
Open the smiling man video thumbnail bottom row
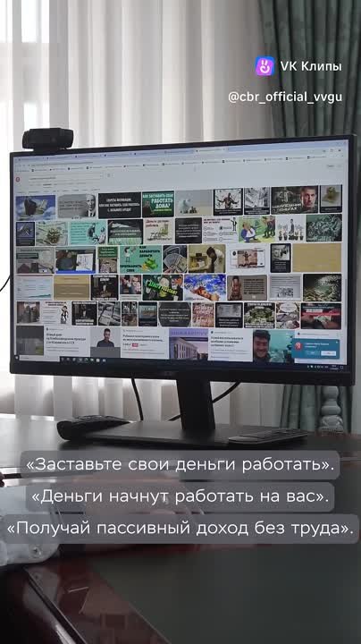tap(273, 346)
